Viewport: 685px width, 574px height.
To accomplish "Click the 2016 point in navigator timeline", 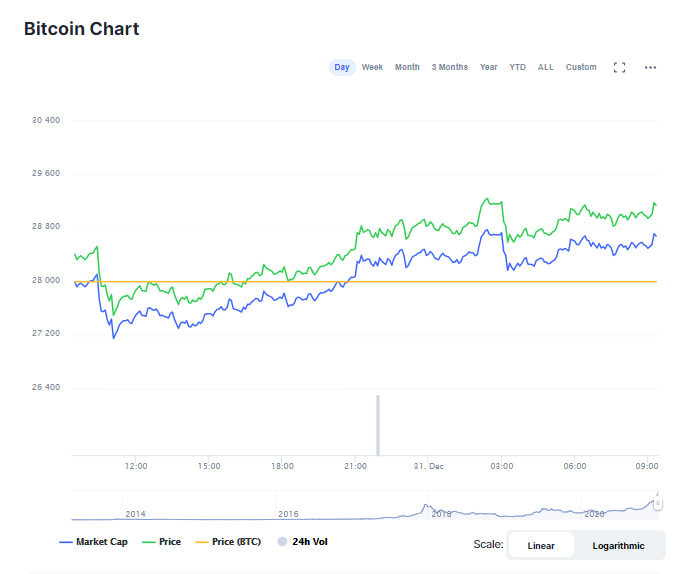I will click(x=288, y=513).
